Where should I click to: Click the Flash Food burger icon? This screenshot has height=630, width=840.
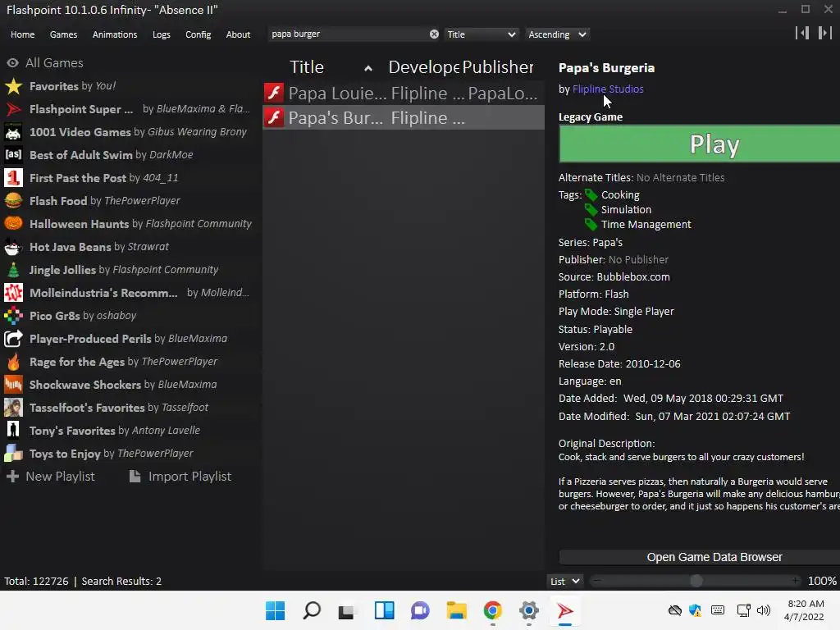pyautogui.click(x=13, y=201)
